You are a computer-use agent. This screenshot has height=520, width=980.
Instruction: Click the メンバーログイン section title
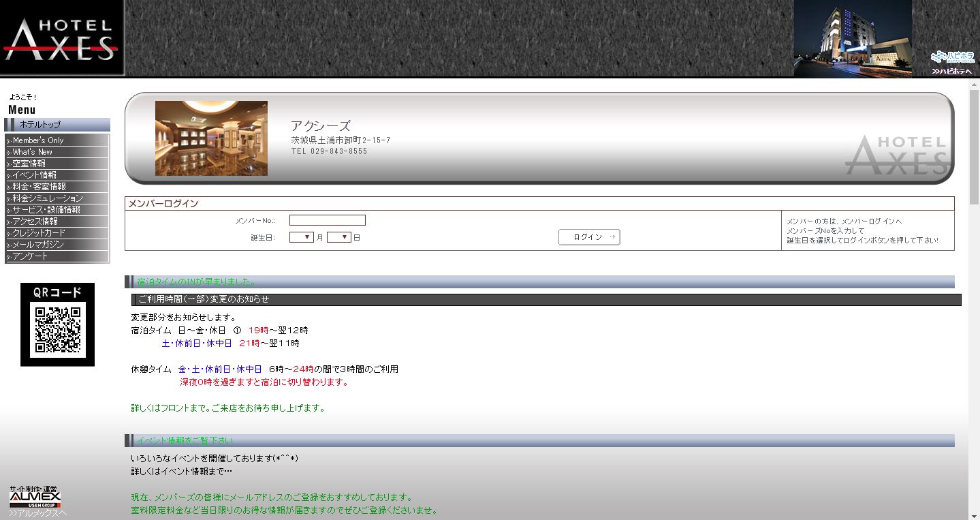coord(163,204)
